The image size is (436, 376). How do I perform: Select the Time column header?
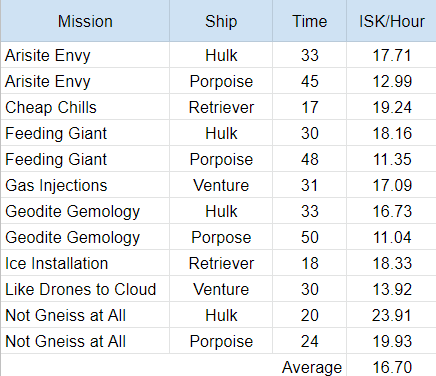point(310,21)
